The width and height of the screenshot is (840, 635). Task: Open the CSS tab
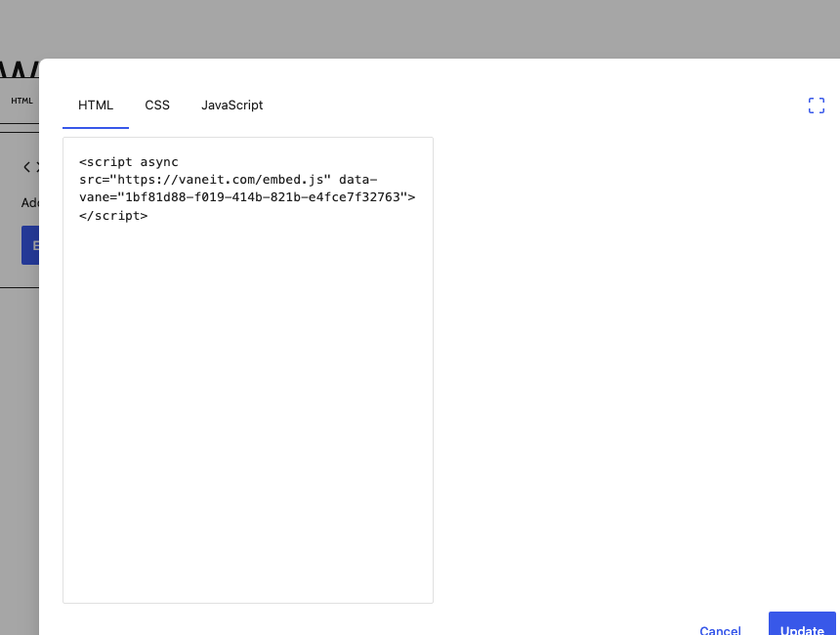157,106
